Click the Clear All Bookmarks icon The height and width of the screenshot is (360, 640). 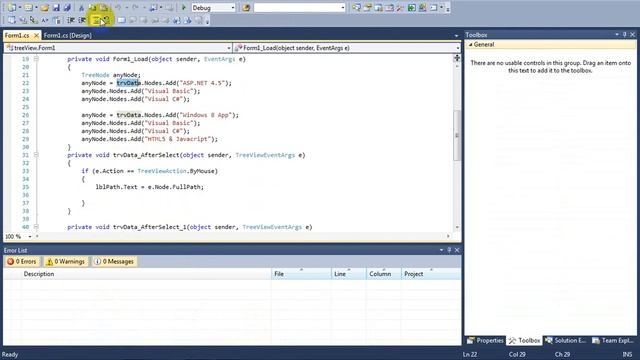[199, 20]
